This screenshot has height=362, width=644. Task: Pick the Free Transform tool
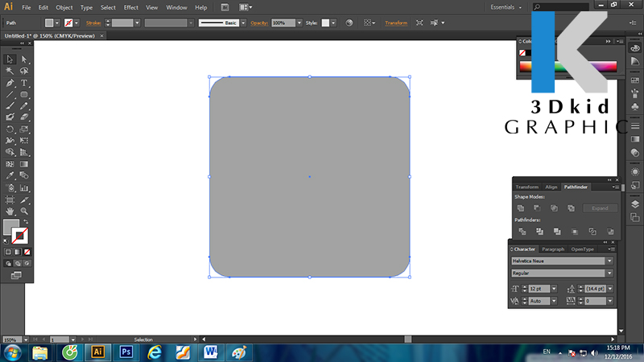click(24, 140)
